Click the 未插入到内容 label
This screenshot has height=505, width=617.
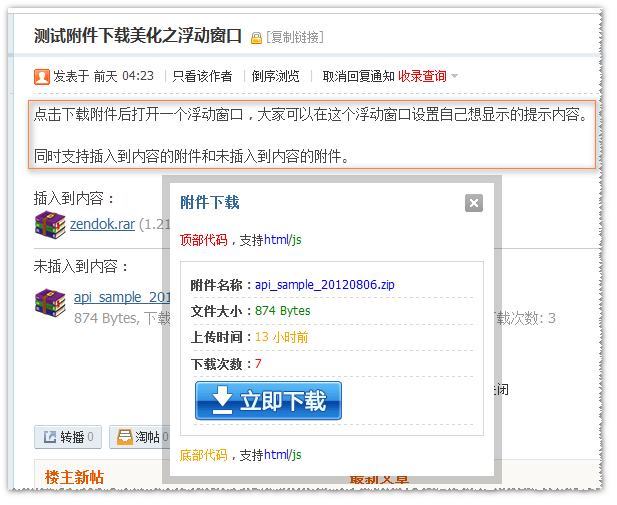pos(81,266)
